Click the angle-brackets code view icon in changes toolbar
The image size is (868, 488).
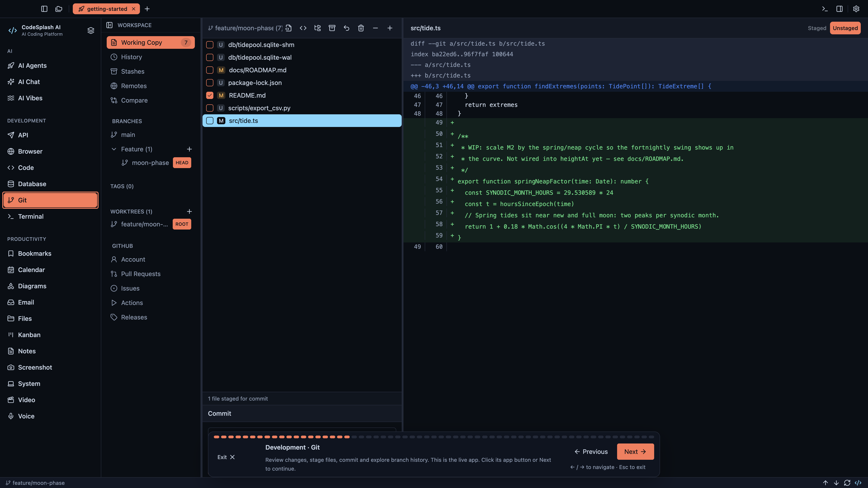click(303, 28)
